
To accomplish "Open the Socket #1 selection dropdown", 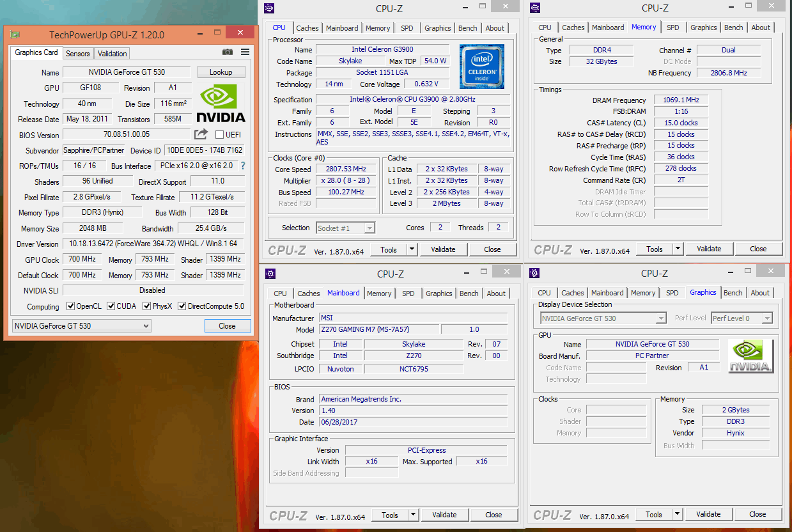I will pyautogui.click(x=346, y=228).
